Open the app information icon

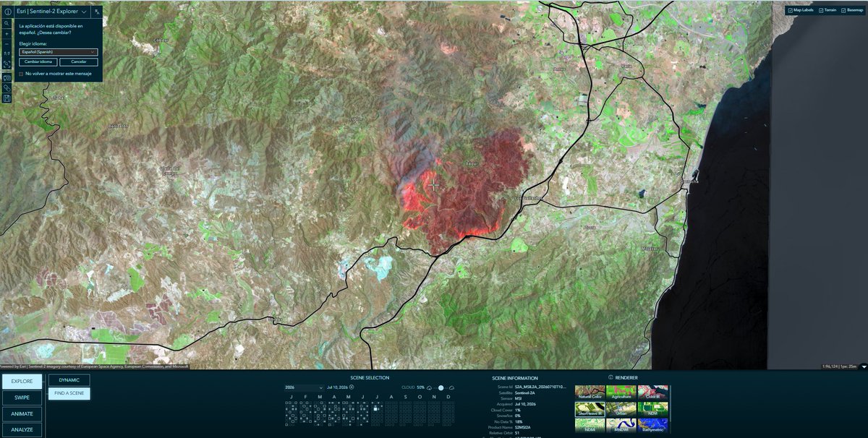click(7, 12)
